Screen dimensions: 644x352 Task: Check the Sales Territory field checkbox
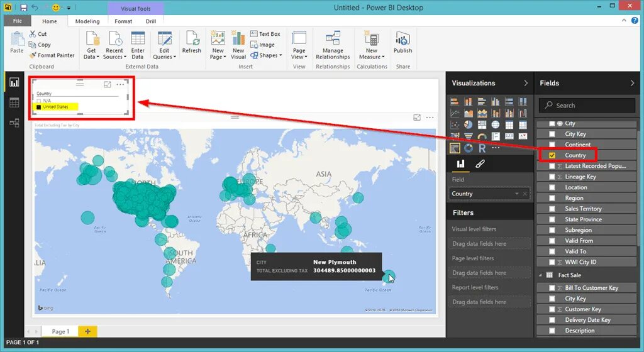[x=552, y=209]
